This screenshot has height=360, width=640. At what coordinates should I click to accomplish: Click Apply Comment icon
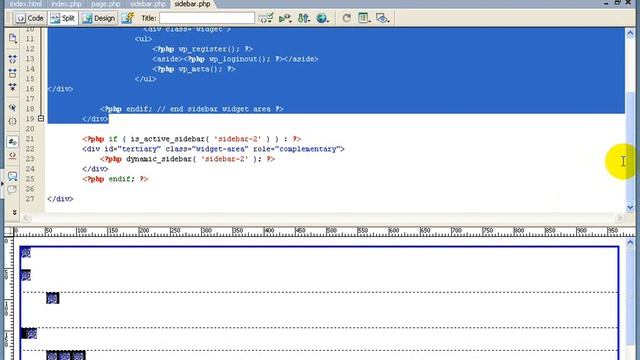pyautogui.click(x=12, y=176)
